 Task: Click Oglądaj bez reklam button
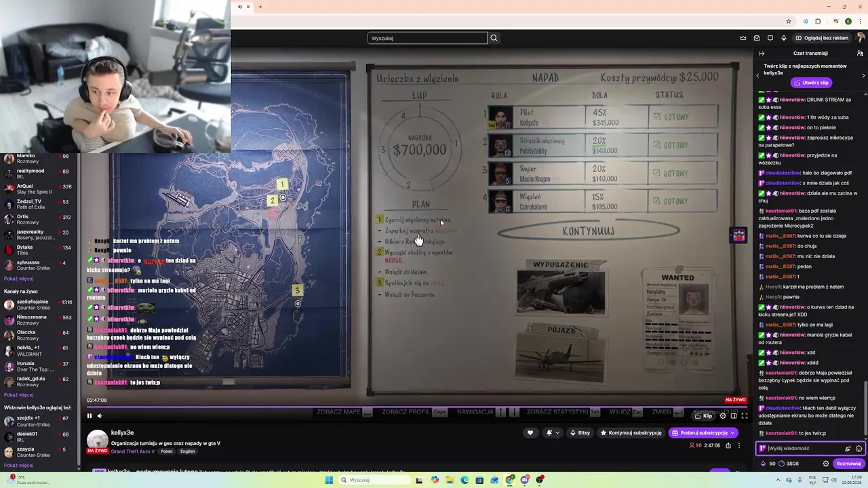pyautogui.click(x=822, y=38)
